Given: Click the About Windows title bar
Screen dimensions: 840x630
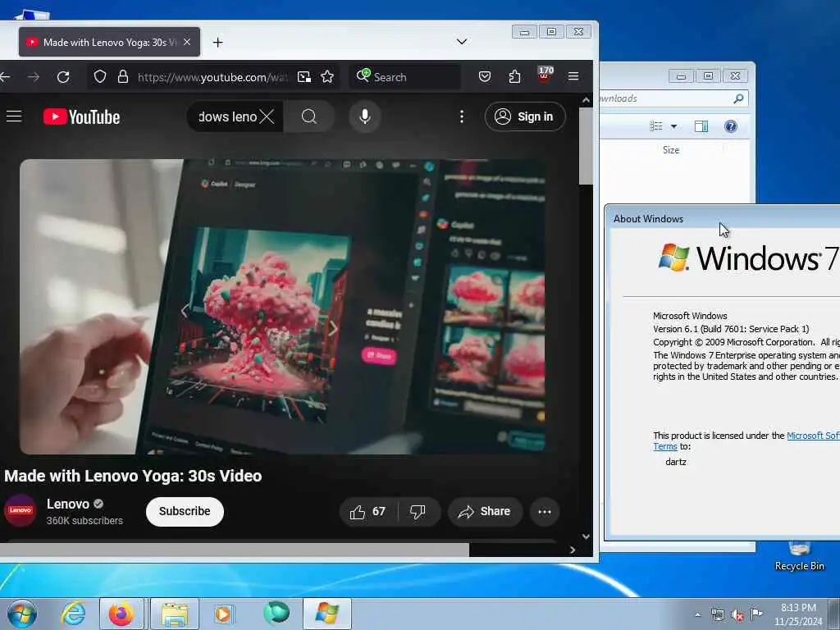Looking at the screenshot, I should tap(724, 218).
